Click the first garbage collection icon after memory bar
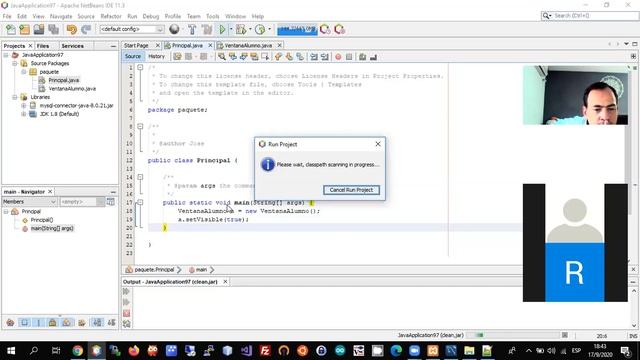The image size is (640, 360). (x=325, y=29)
